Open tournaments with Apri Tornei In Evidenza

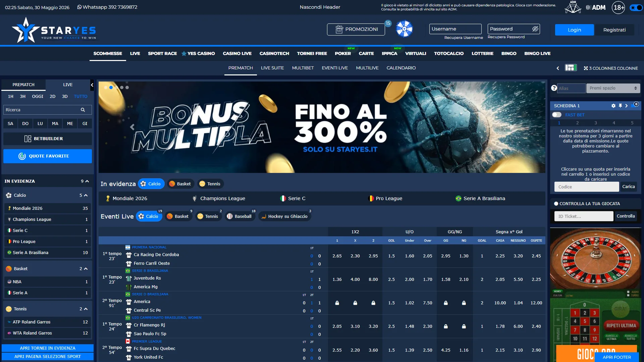48,348
